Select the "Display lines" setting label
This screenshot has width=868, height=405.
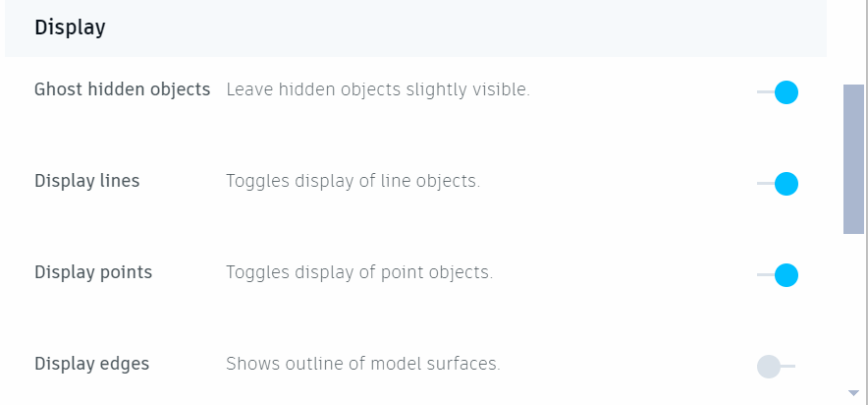click(86, 181)
